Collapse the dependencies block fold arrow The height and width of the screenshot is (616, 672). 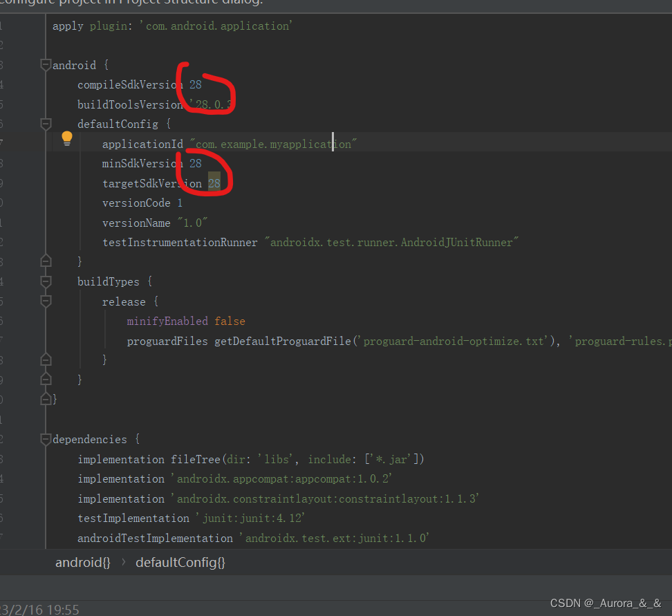pos(46,438)
